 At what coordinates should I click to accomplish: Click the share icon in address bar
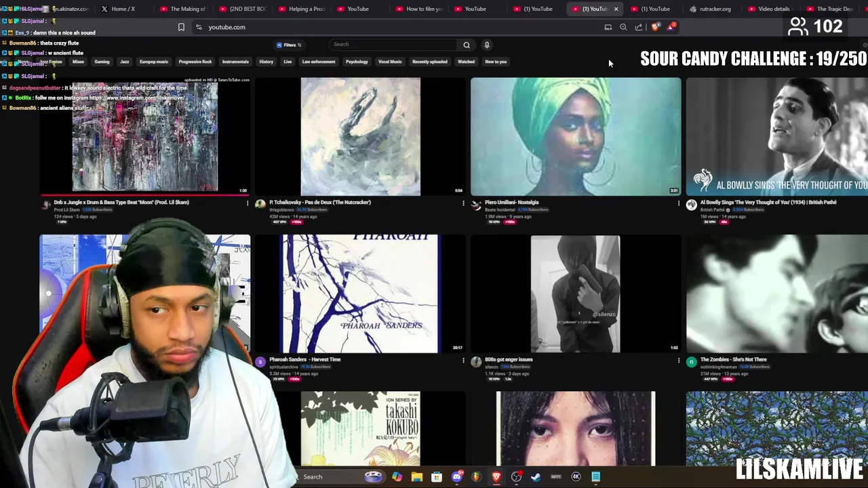639,27
